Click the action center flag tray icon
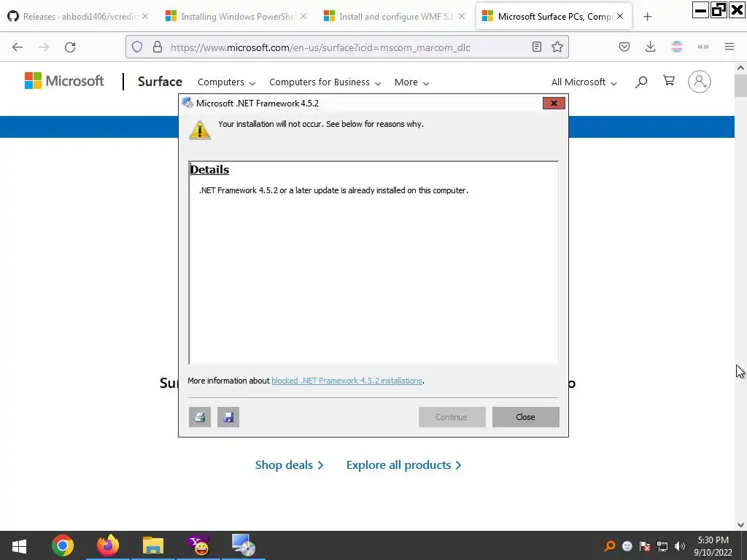This screenshot has height=560, width=747. pos(645,546)
